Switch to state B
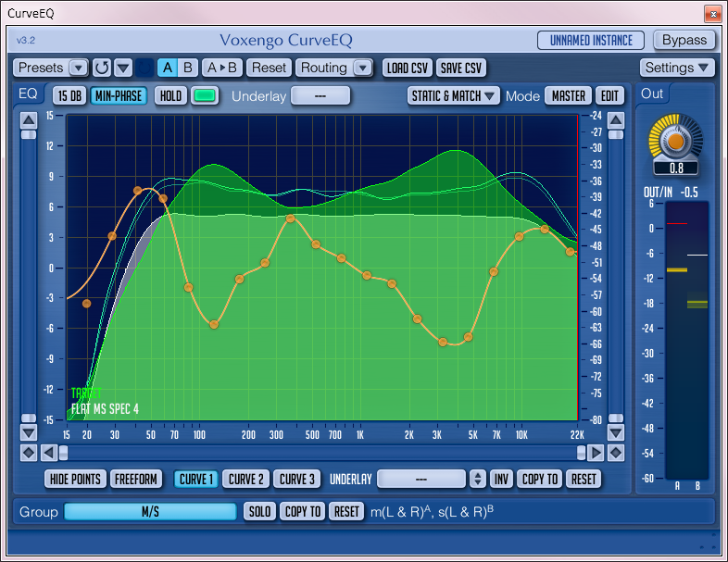Screen dimensions: 728x562 coord(188,68)
